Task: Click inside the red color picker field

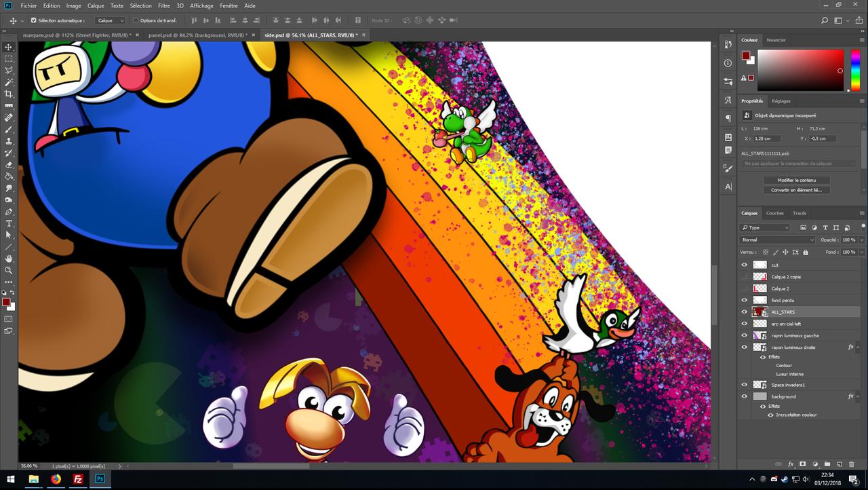Action: pyautogui.click(x=800, y=70)
